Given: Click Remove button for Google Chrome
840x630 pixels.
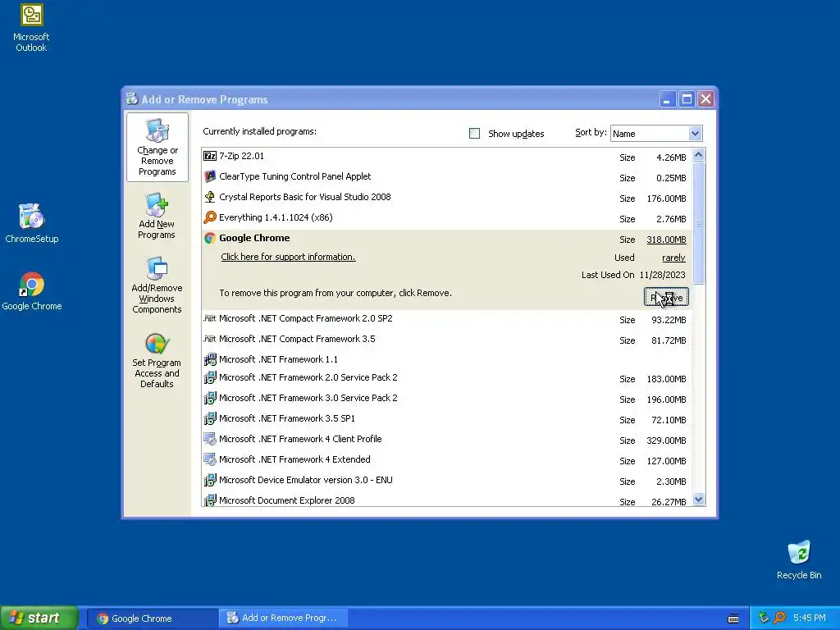Looking at the screenshot, I should coord(666,297).
